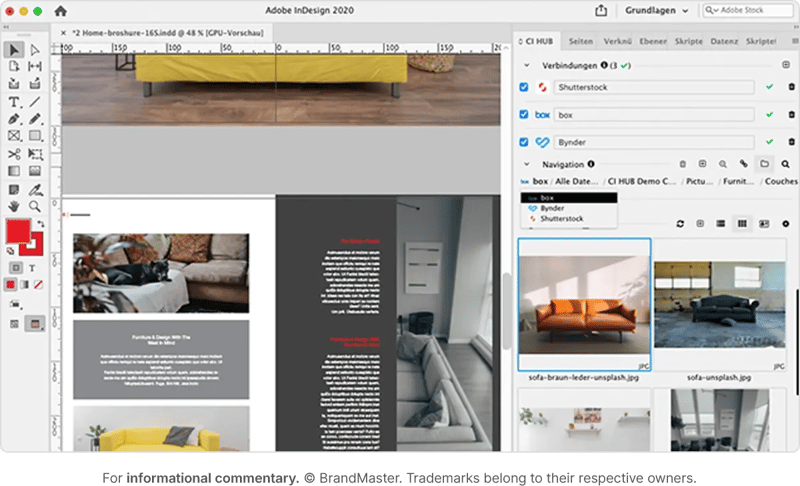Click the Home icon in title bar
The image size is (800, 486).
(x=60, y=11)
